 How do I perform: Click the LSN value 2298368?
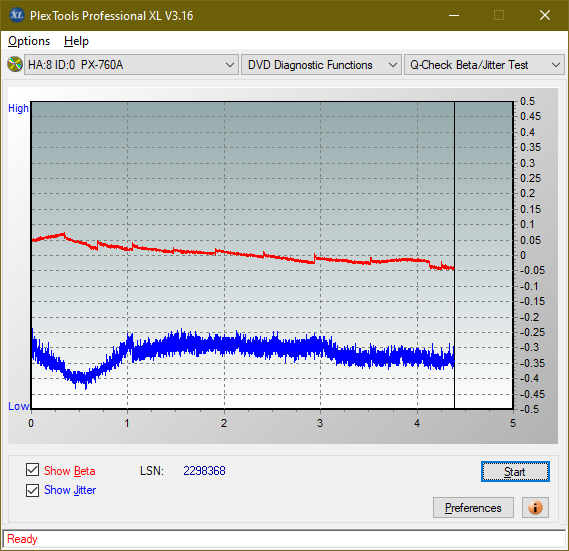(204, 471)
